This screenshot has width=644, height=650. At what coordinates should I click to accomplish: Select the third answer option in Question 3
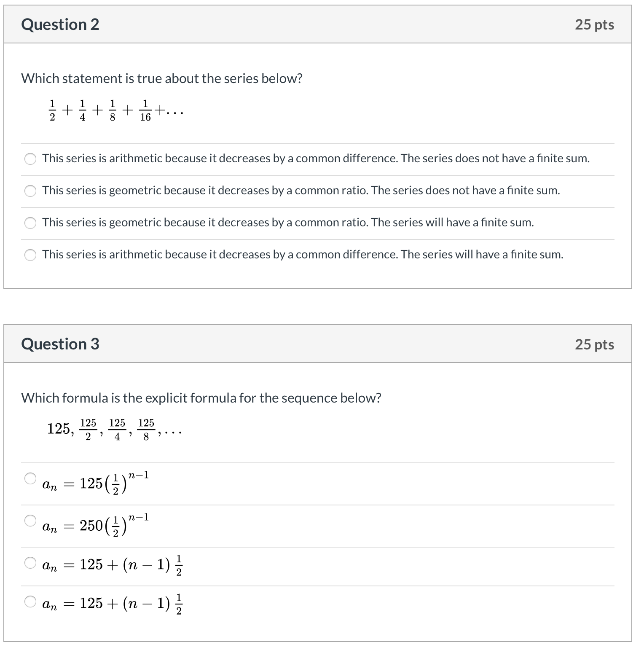coord(30,564)
